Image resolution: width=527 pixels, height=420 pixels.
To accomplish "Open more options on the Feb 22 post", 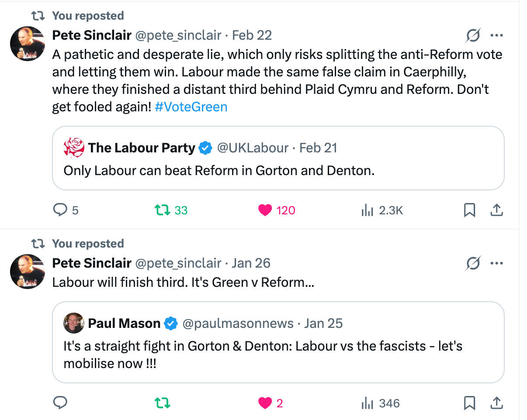I will 497,35.
